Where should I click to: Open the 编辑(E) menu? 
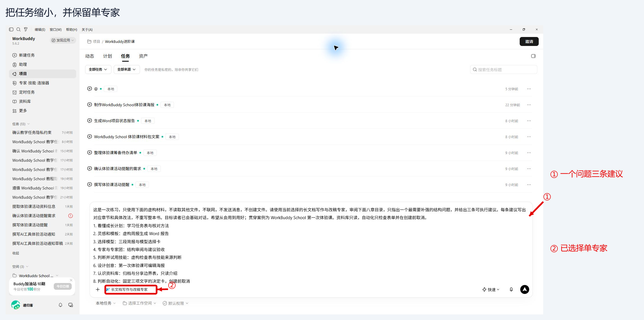(40, 29)
